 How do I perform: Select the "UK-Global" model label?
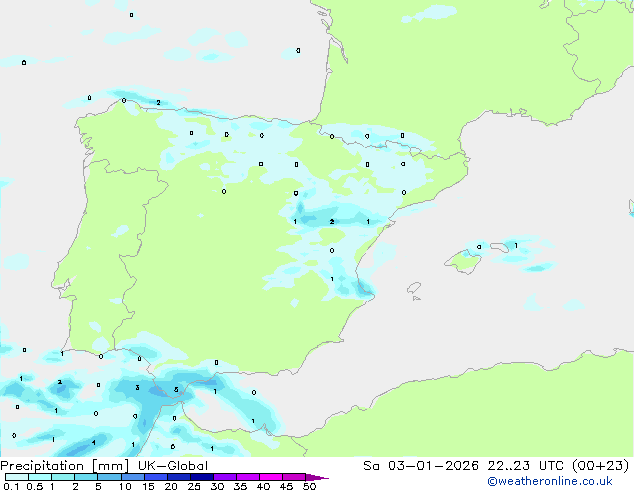[x=173, y=466]
